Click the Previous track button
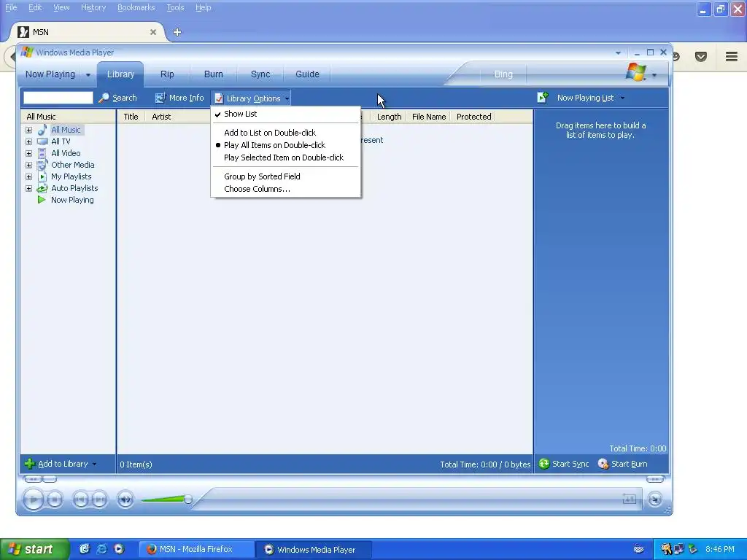Screen dimensions: 747x560 80,499
